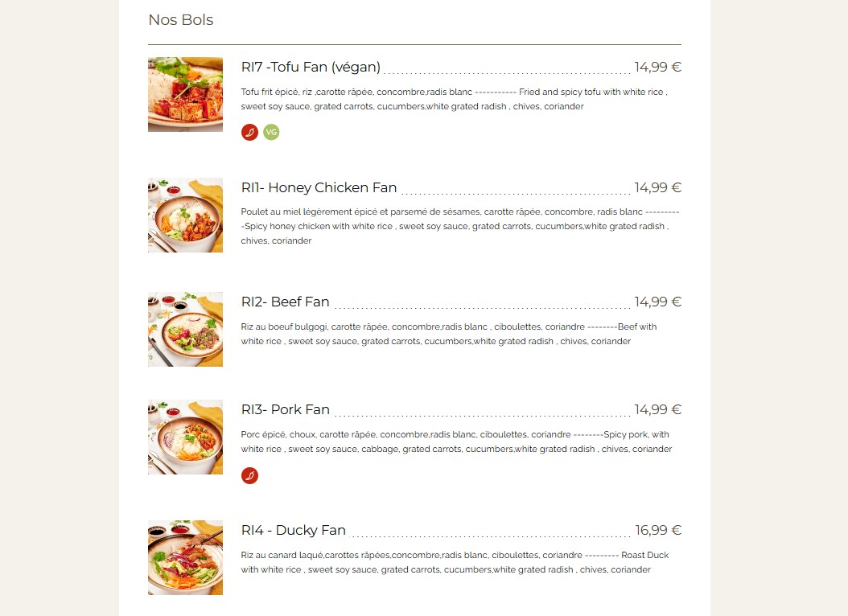Open the Honey Chicken Fan bowl photo
Viewport: 848px width, 616px height.
tap(186, 215)
